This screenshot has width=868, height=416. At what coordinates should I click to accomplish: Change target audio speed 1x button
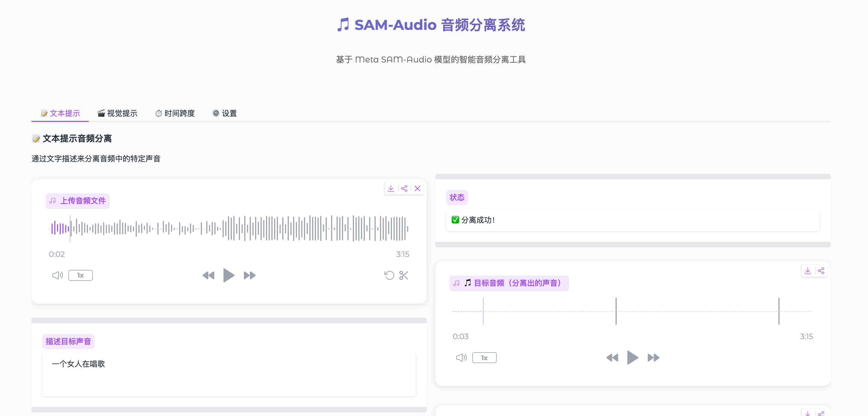pos(484,358)
